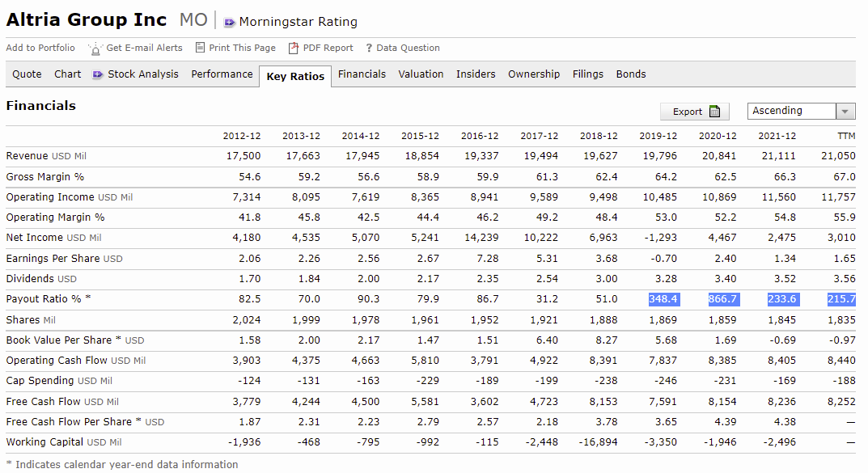Open the Bonds tab
Viewport: 868px width, 473px height.
click(x=631, y=74)
